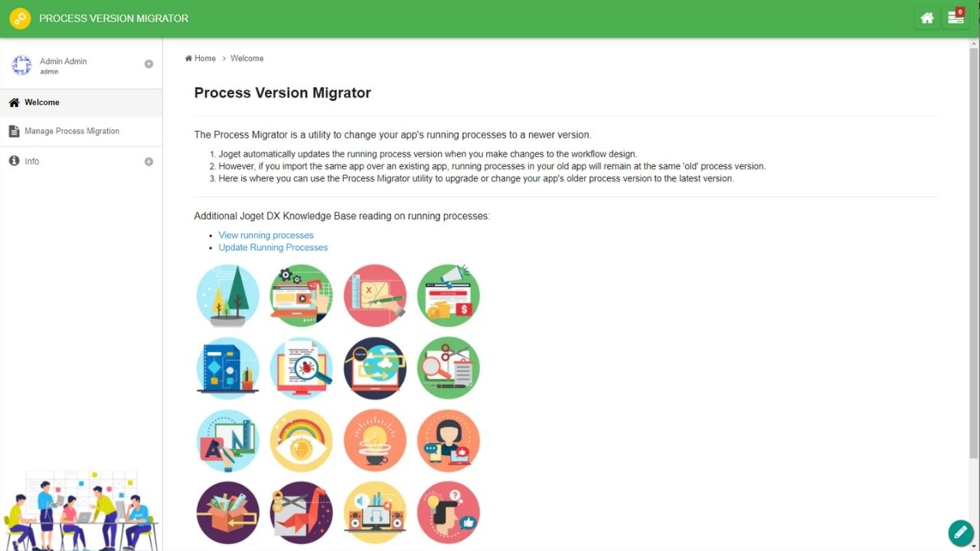
Task: Click the globe laptop icon
Action: pos(374,368)
